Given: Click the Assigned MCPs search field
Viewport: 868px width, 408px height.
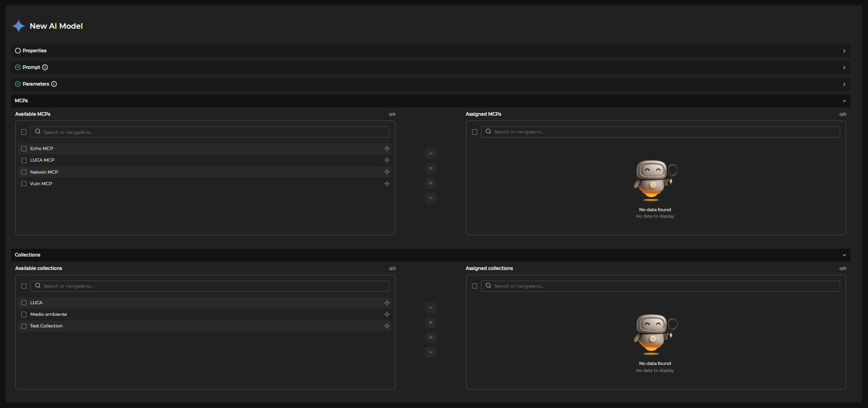Looking at the screenshot, I should [x=660, y=132].
